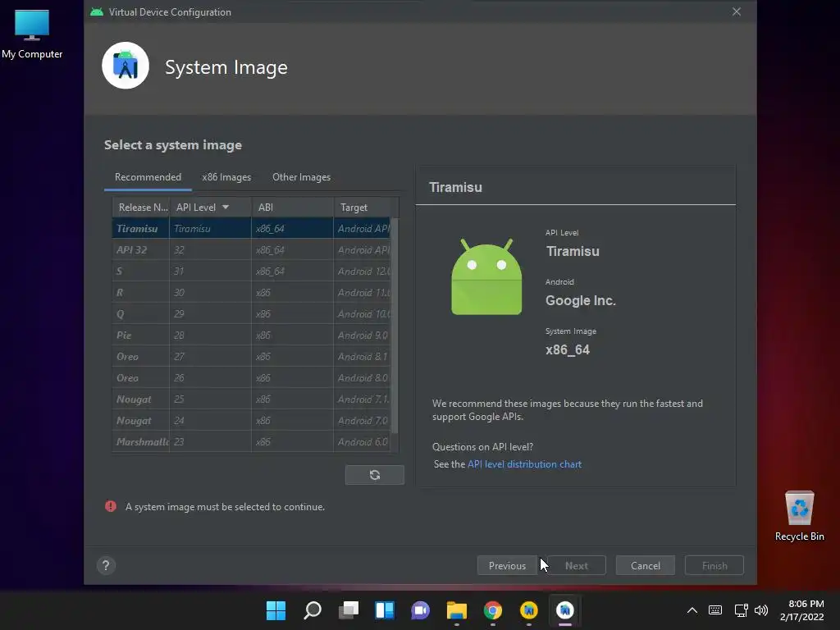The width and height of the screenshot is (840, 630).
Task: Launch Google Chrome from taskbar
Action: click(x=493, y=610)
